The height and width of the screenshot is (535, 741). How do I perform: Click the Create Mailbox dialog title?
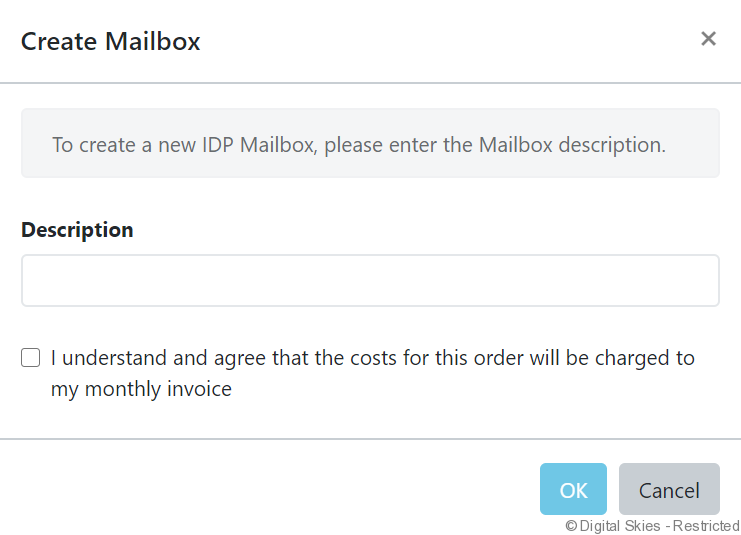tap(111, 42)
